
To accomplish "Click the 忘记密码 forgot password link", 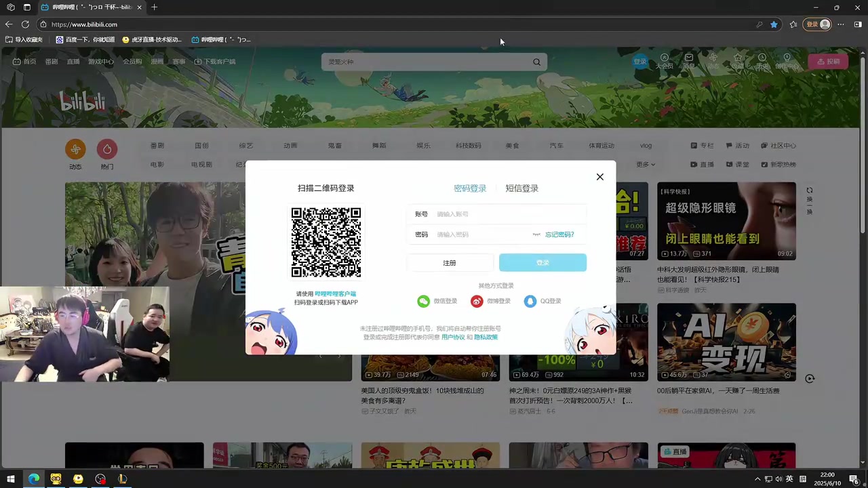I will [559, 234].
